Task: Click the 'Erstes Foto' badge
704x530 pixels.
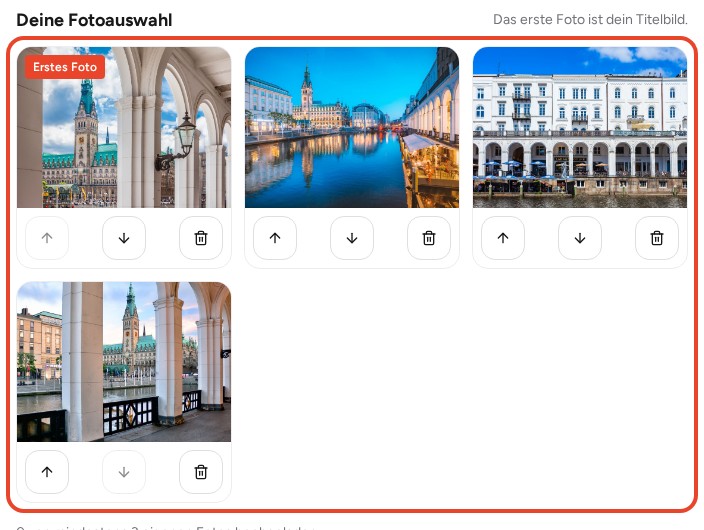Action: point(65,67)
